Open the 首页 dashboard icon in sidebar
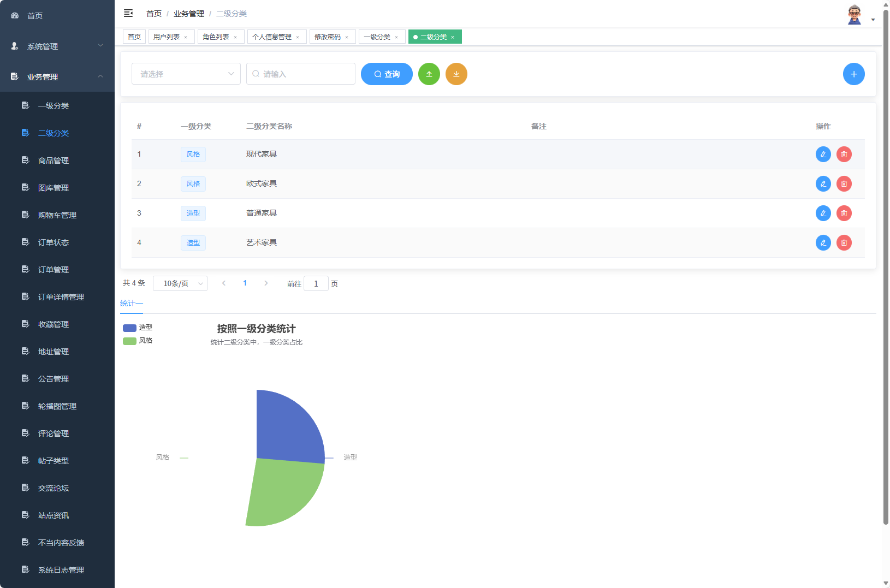The width and height of the screenshot is (890, 588). [x=14, y=15]
